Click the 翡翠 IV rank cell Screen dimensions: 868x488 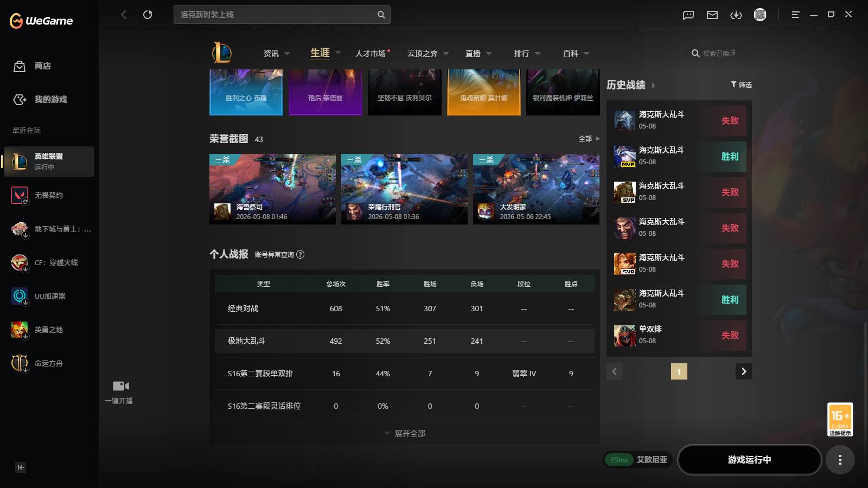coord(524,374)
